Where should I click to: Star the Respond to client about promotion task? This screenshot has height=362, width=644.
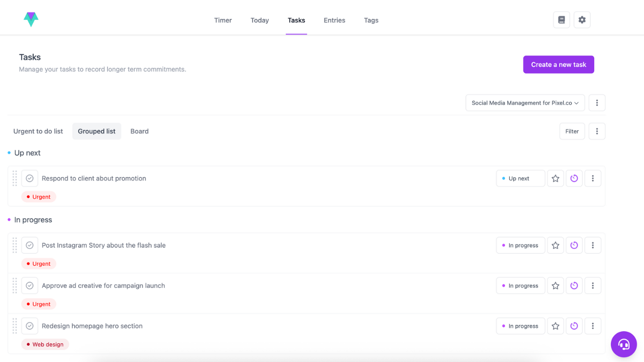point(555,179)
